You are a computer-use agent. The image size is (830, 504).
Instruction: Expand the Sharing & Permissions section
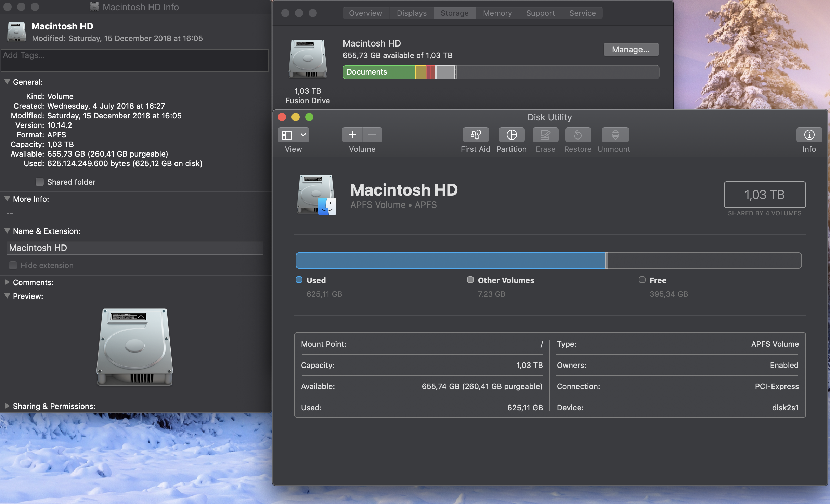pyautogui.click(x=7, y=406)
